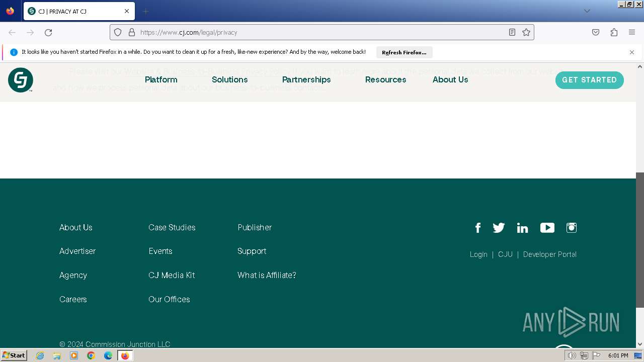This screenshot has width=644, height=362.
Task: Open CJ Instagram icon in footer
Action: [x=572, y=228]
